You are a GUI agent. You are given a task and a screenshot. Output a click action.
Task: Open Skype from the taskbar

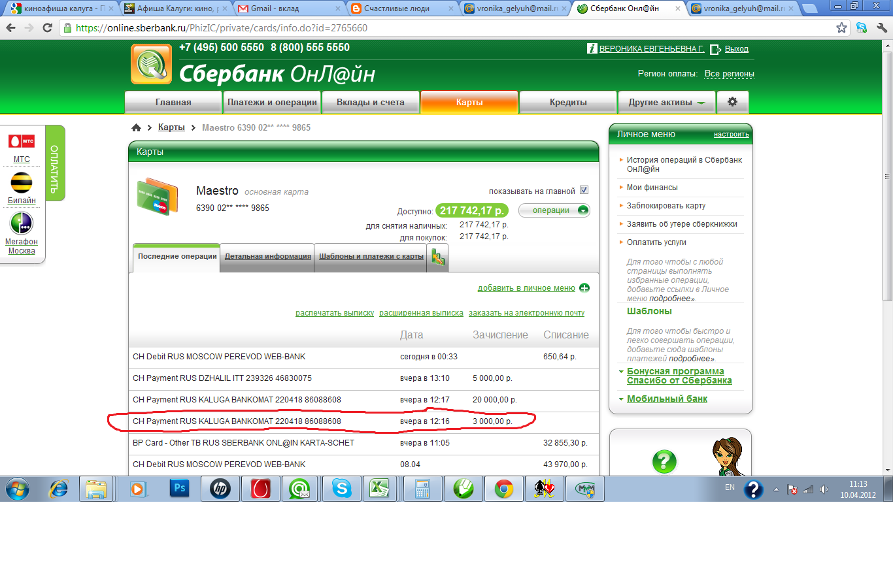click(x=341, y=489)
